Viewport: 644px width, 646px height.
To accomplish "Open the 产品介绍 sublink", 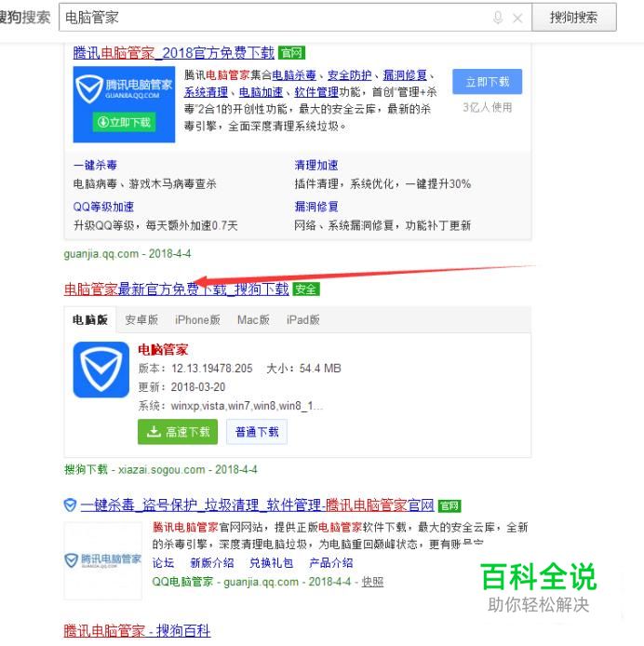I will [x=331, y=563].
